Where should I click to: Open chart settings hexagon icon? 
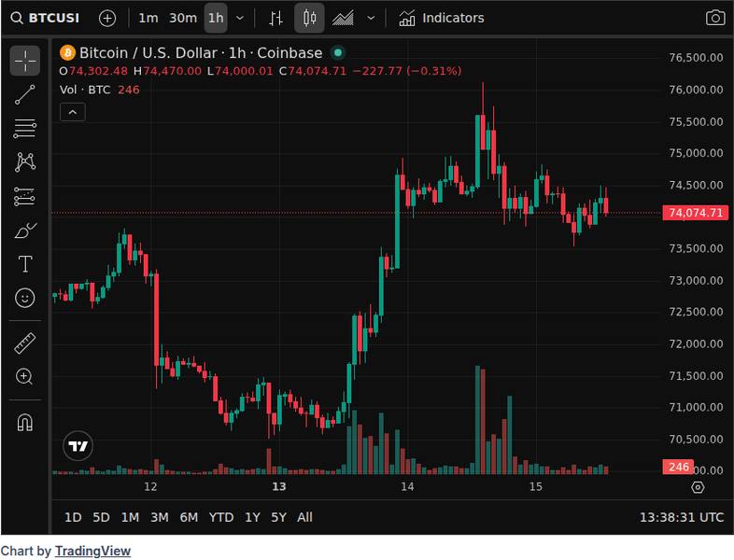coord(698,487)
